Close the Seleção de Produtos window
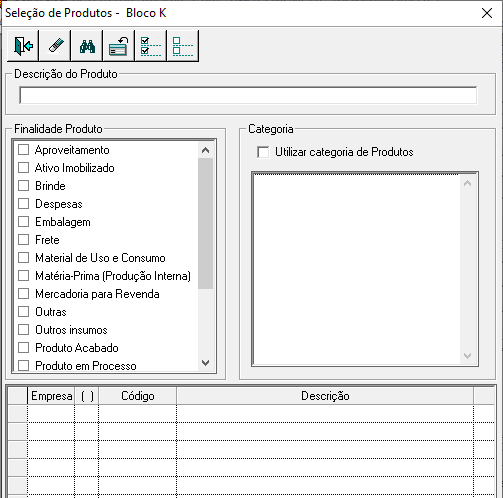Viewport: 503px width, 498px height. click(x=487, y=13)
